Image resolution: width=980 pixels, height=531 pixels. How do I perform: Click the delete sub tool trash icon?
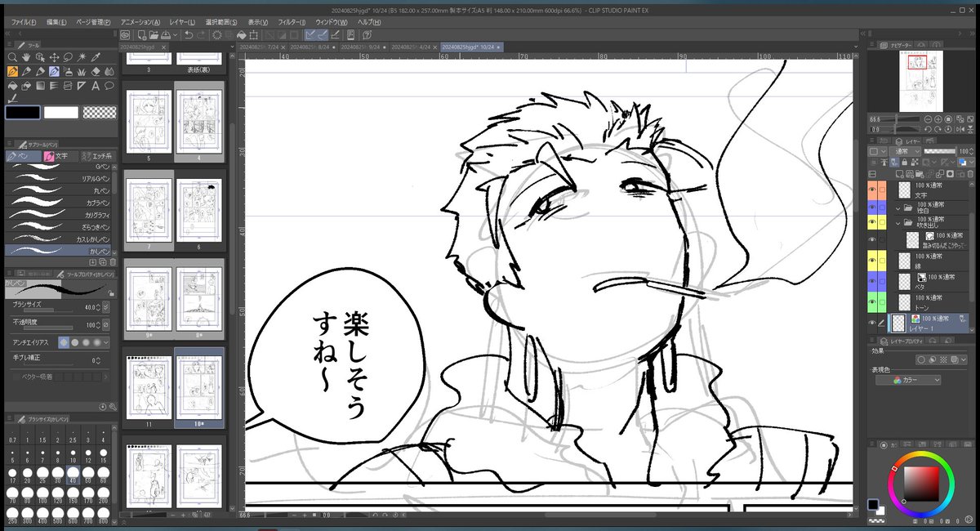point(111,261)
